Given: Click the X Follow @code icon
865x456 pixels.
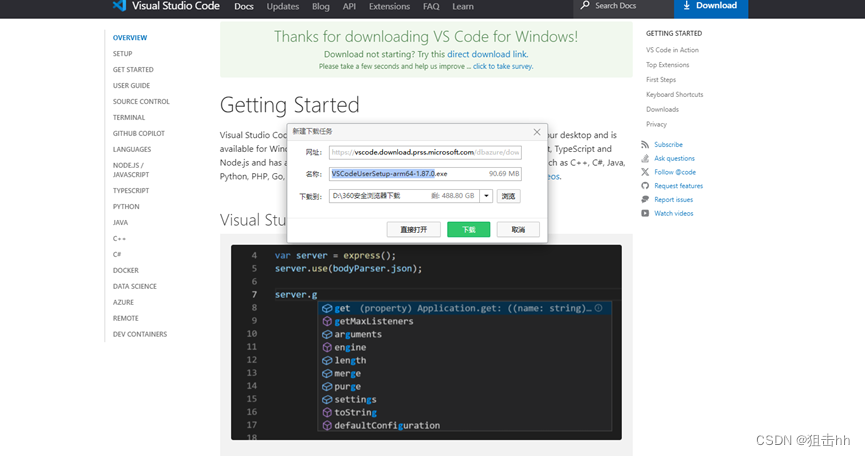Looking at the screenshot, I should (x=645, y=172).
